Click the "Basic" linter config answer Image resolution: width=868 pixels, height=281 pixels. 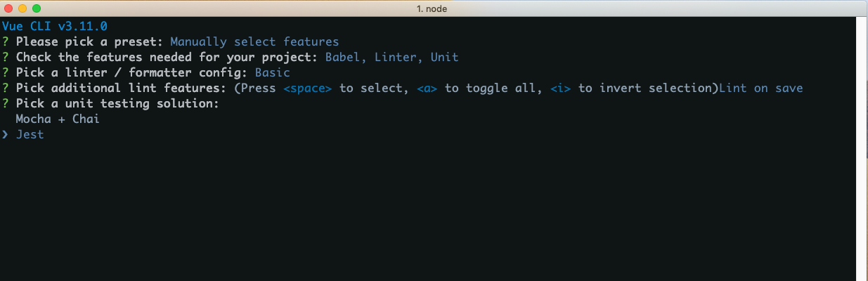click(x=272, y=73)
